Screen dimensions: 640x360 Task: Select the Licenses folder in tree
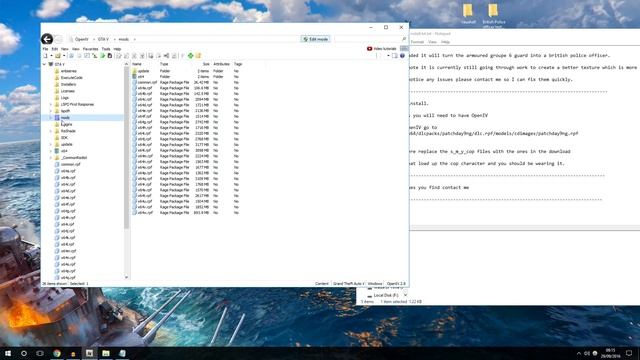pyautogui.click(x=67, y=91)
